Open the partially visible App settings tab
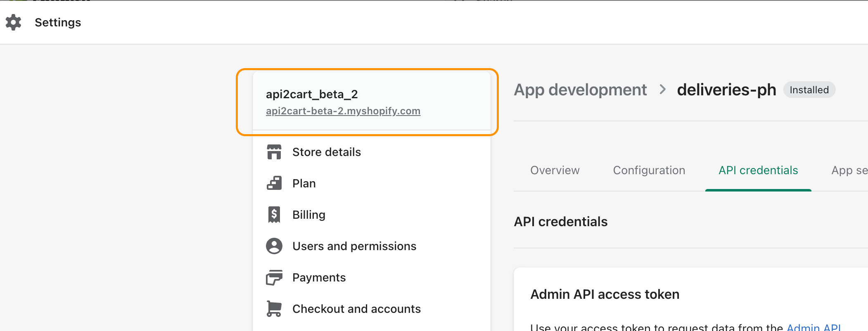The height and width of the screenshot is (331, 868). [x=849, y=170]
